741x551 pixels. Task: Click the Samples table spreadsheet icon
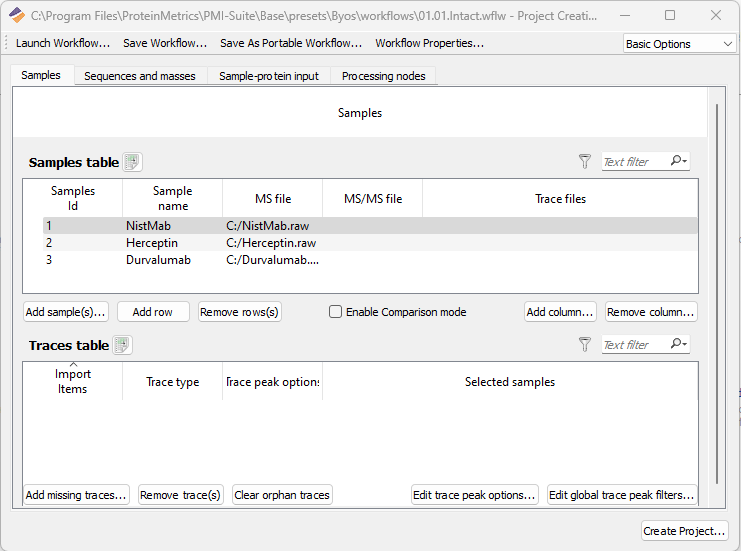pos(132,162)
